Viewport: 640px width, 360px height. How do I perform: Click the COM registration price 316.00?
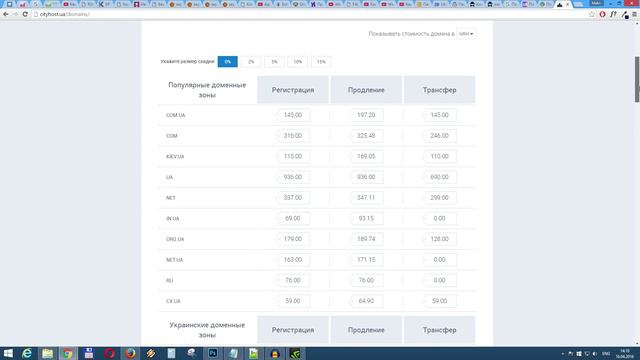(293, 136)
